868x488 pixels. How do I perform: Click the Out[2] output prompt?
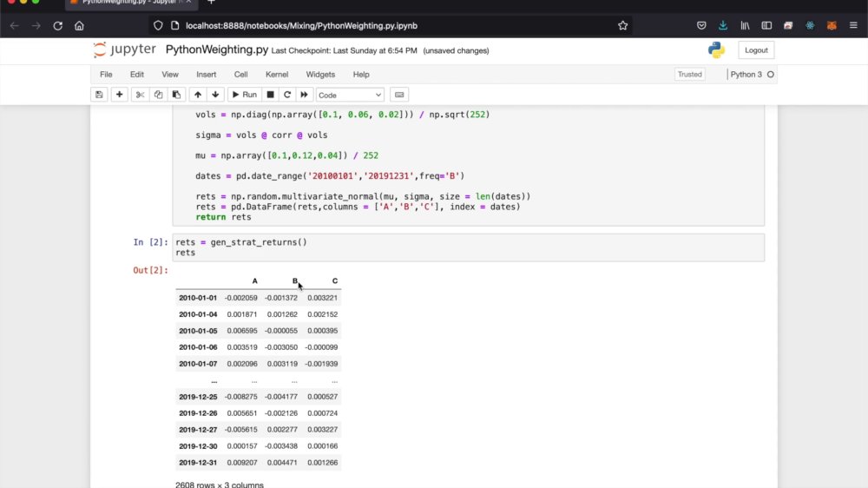tap(150, 270)
